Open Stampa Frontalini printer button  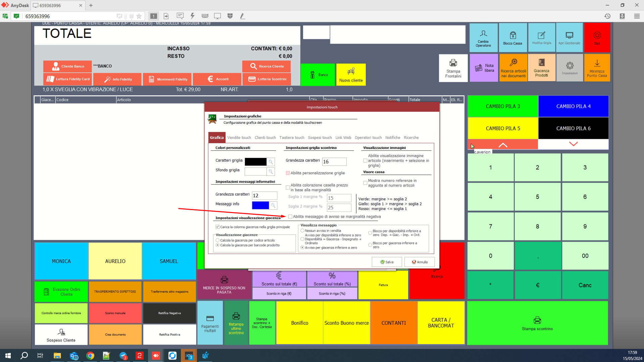(453, 68)
